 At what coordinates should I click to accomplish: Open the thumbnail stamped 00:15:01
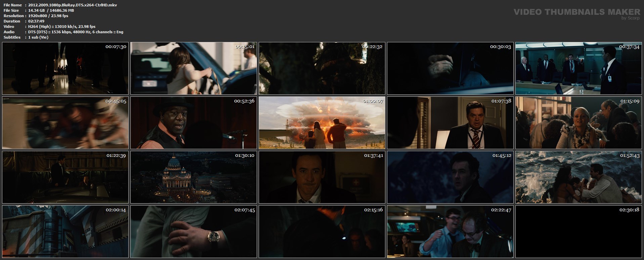194,68
